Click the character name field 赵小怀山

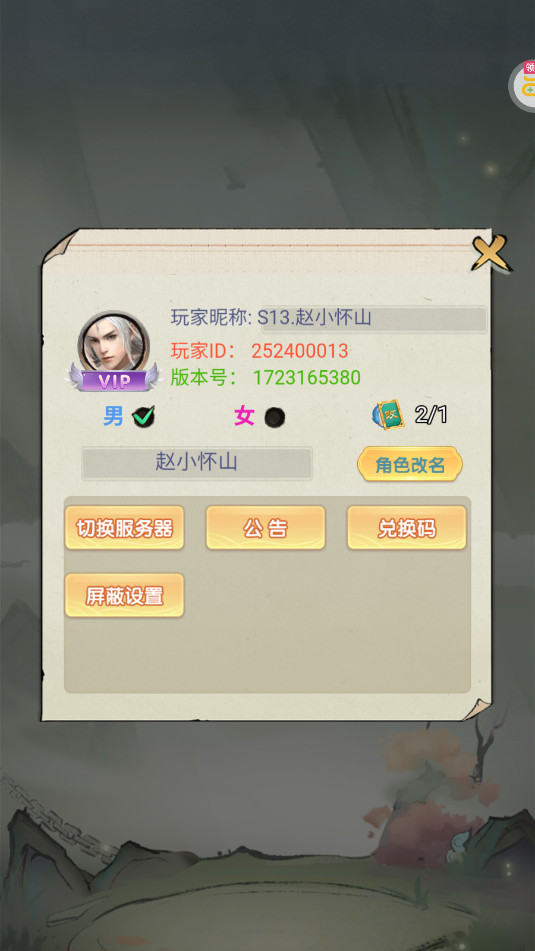click(197, 463)
